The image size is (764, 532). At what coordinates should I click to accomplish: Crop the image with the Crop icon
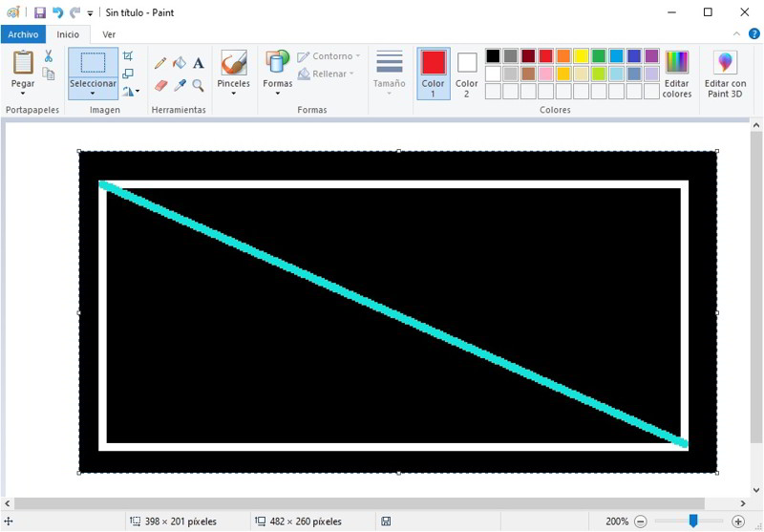(x=128, y=56)
